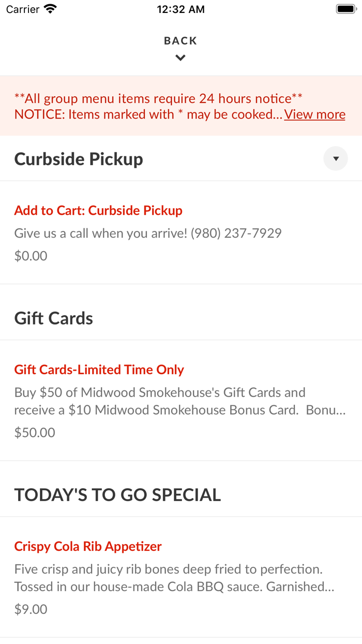The image size is (362, 644).
Task: Open Gift Cards-Limited Time Only item
Action: [99, 370]
